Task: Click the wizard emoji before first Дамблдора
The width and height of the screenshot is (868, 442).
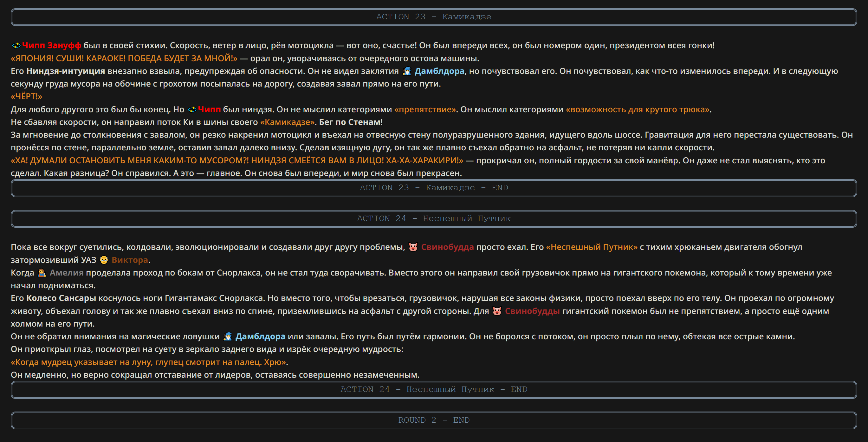Action: pyautogui.click(x=407, y=71)
